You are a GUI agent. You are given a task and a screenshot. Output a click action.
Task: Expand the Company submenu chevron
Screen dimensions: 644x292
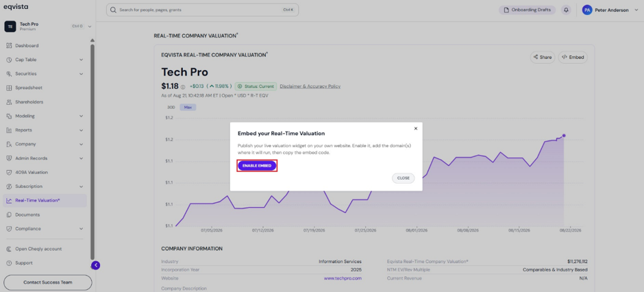(x=82, y=144)
